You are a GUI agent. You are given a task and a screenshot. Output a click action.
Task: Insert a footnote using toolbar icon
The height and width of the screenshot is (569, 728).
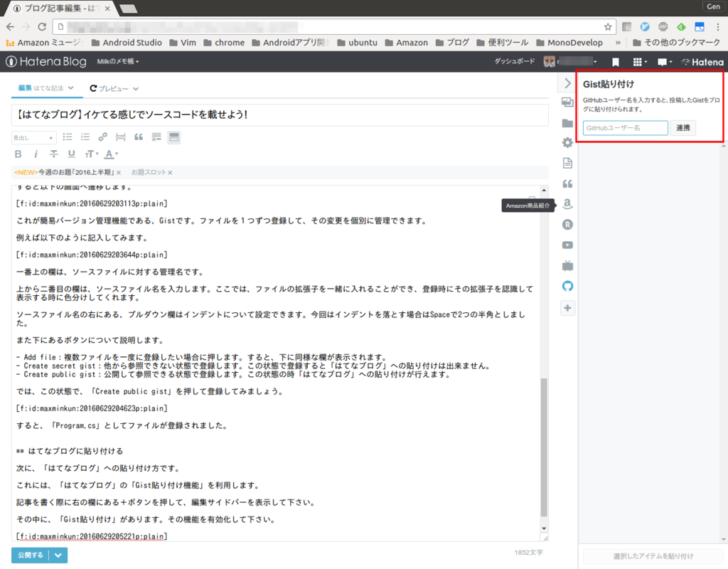coord(156,137)
